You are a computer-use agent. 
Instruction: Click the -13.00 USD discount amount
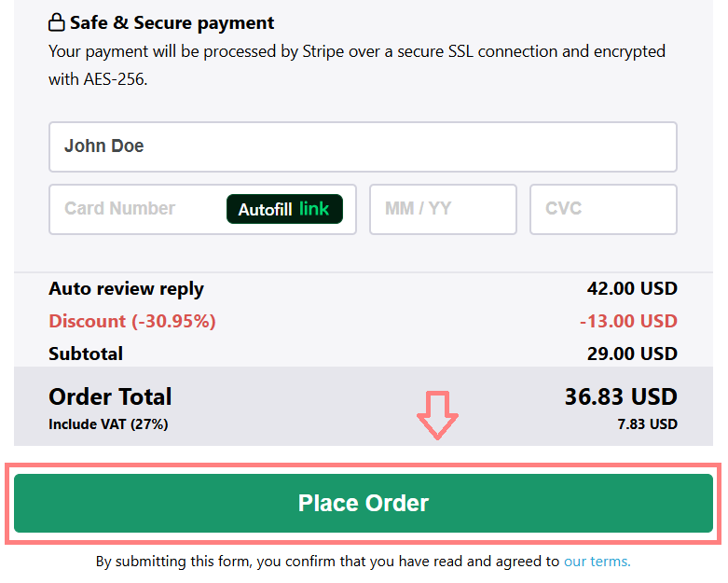[627, 321]
